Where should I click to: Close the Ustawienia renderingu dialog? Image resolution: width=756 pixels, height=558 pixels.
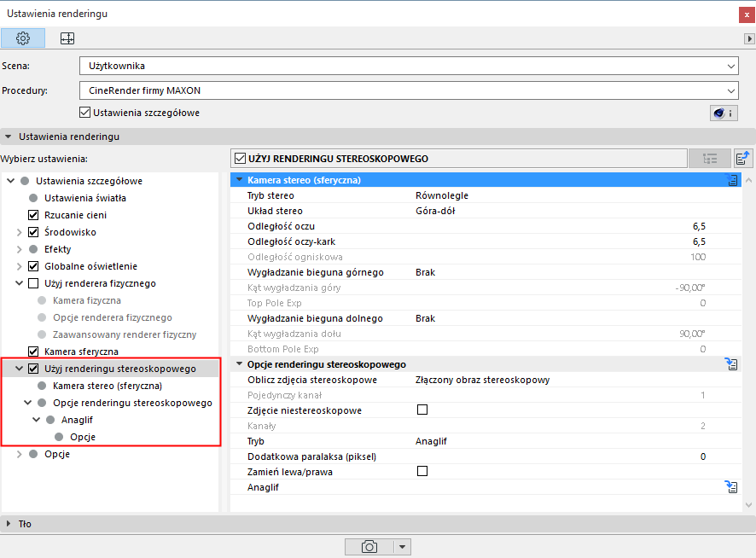[x=747, y=15]
